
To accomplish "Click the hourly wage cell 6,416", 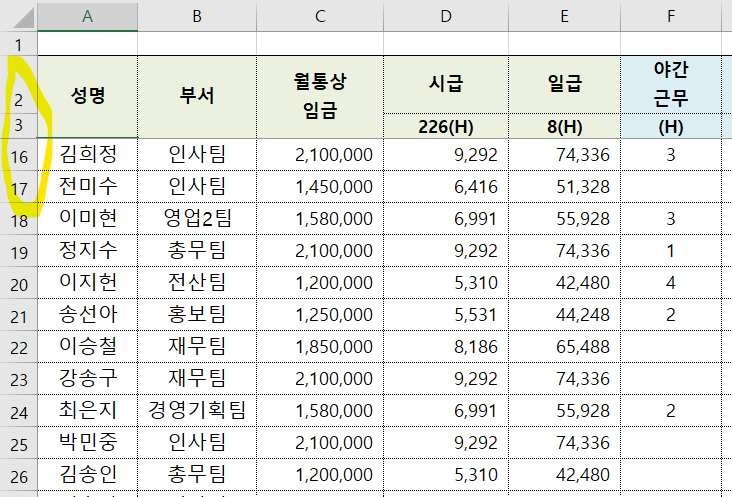I will (x=446, y=187).
